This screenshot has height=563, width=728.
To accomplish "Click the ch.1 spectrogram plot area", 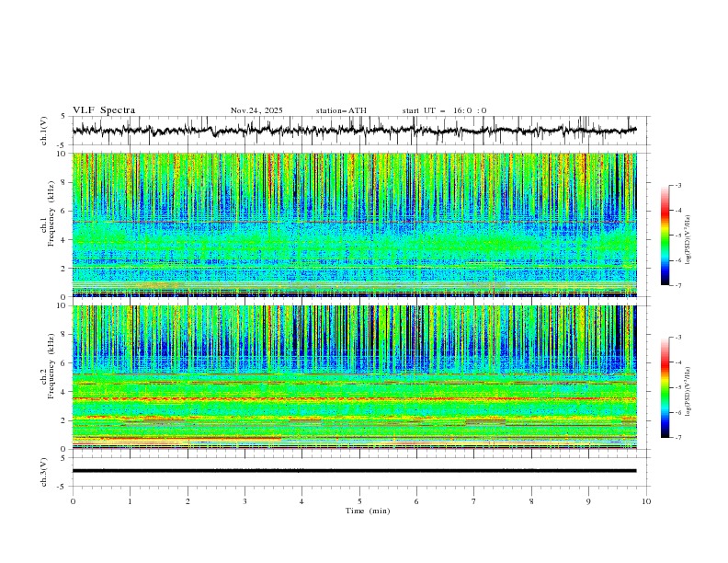I will 354,224.
